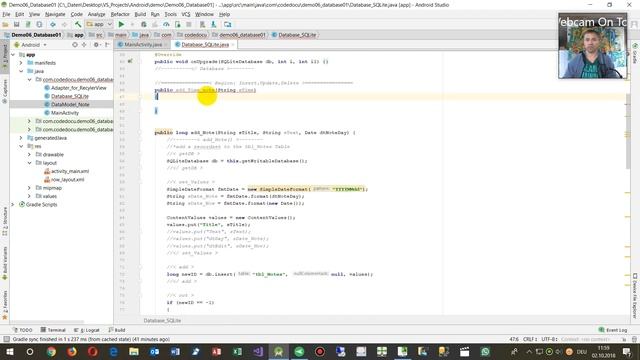Select Database_SQLite.java editor tab
Viewport: 640px width, 360px height.
(204, 44)
